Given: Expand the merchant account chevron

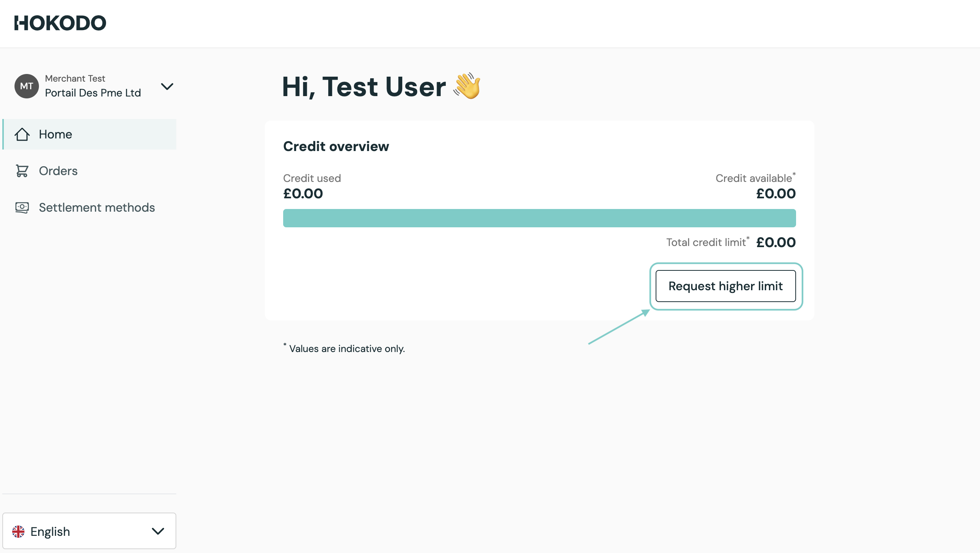Looking at the screenshot, I should [167, 86].
